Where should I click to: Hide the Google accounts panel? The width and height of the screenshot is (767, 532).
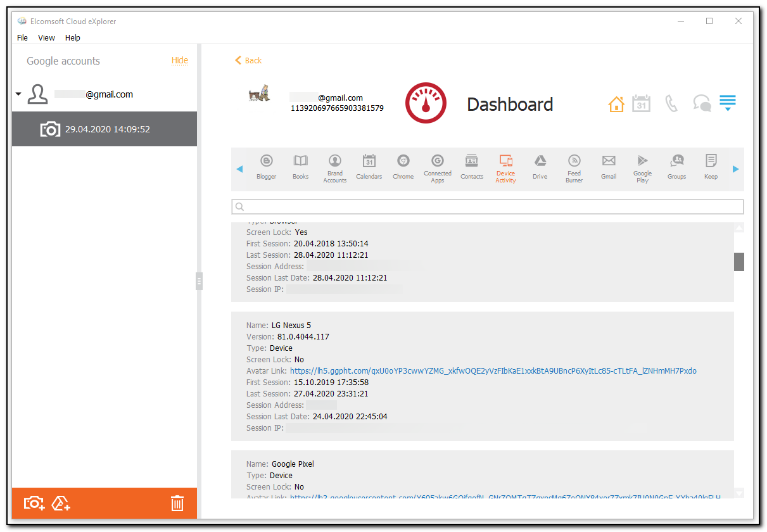point(179,60)
